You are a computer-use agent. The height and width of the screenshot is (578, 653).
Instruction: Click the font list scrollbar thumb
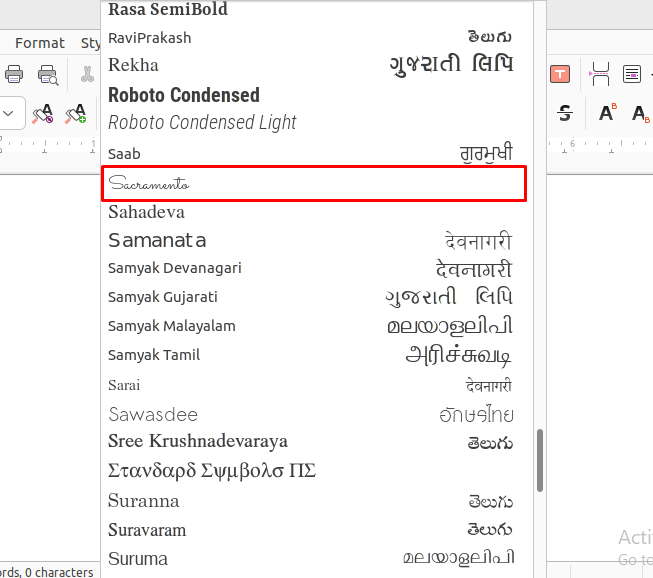541,460
